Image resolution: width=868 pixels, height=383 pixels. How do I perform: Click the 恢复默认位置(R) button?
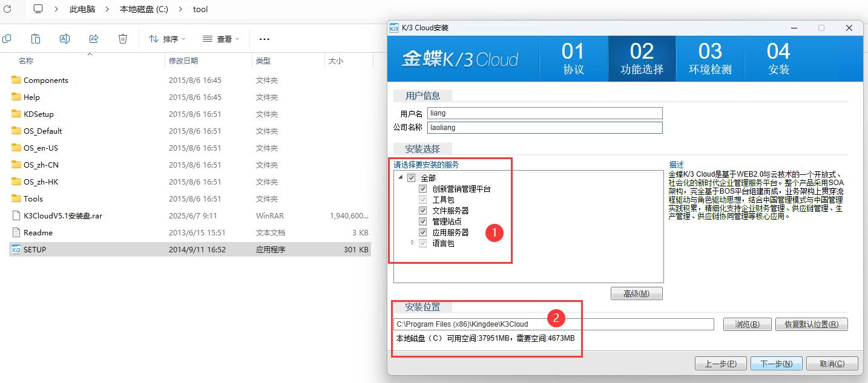coord(811,324)
